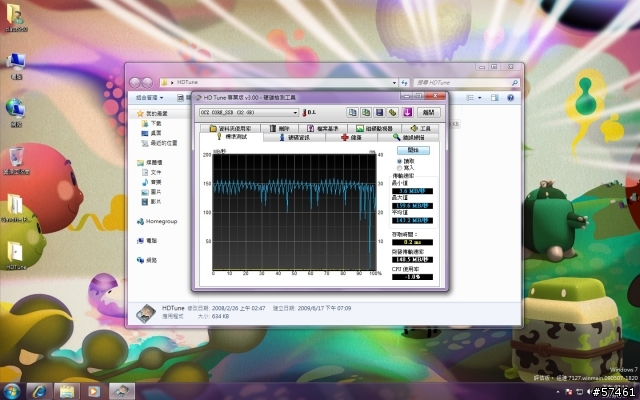The height and width of the screenshot is (400, 640).
Task: Select the Network globe desktop icon
Action: point(16,113)
